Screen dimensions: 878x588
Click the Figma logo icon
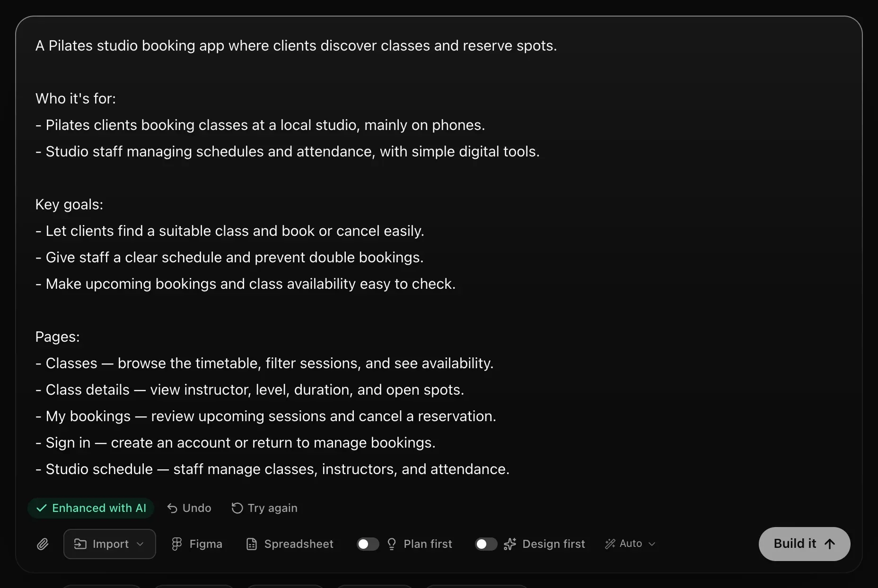[176, 544]
